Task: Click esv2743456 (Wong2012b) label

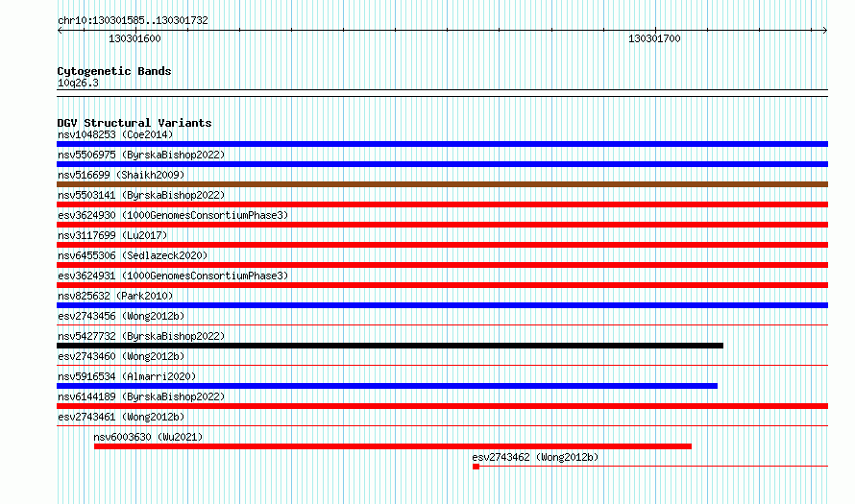Action: click(x=121, y=316)
